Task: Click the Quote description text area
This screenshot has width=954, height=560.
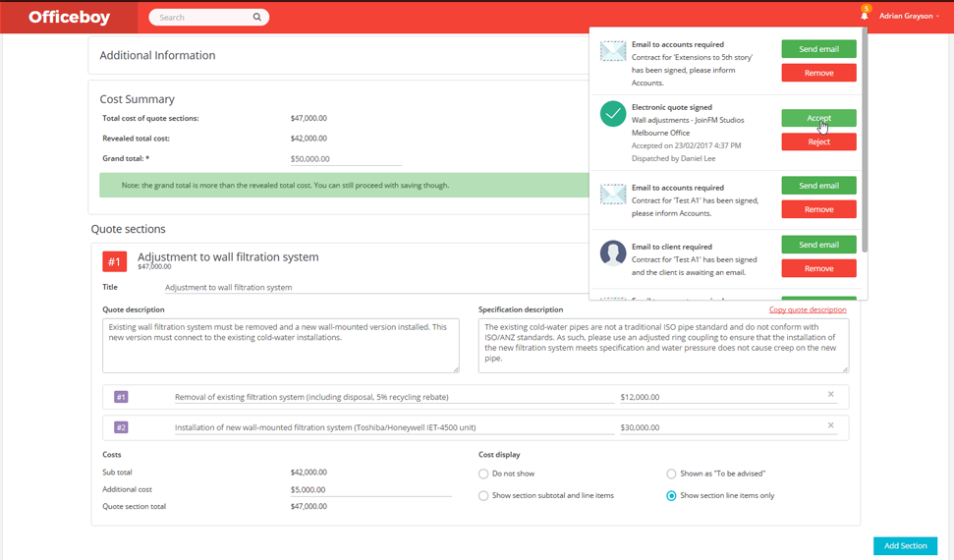Action: (280, 345)
